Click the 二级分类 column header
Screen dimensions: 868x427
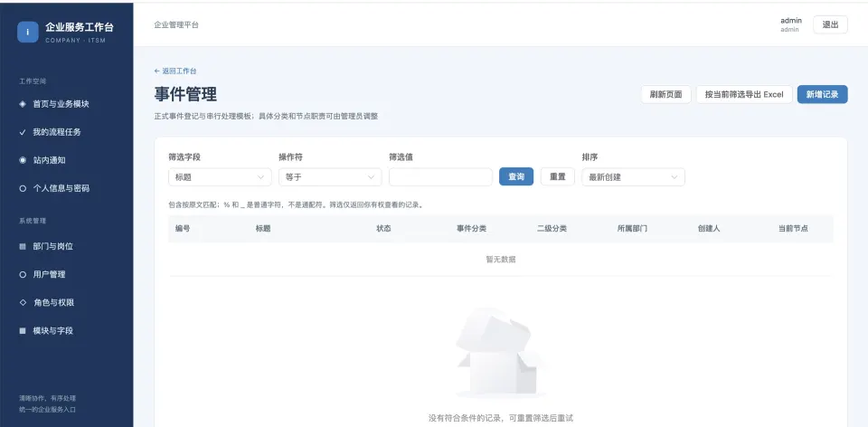(x=552, y=228)
